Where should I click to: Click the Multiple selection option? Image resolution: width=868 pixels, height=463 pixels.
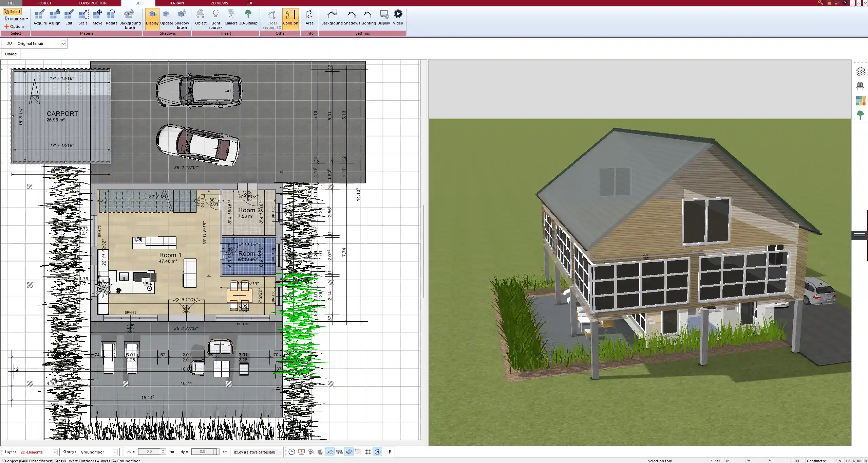pyautogui.click(x=16, y=19)
